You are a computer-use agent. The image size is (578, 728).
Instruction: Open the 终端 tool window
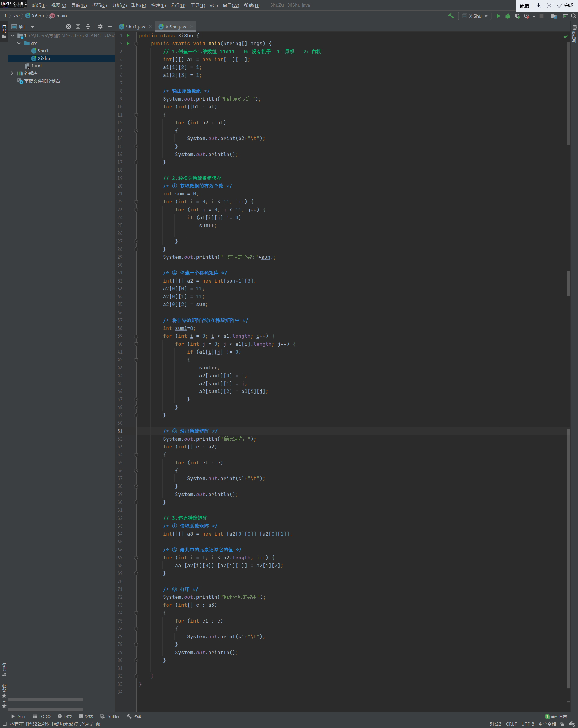pyautogui.click(x=86, y=717)
